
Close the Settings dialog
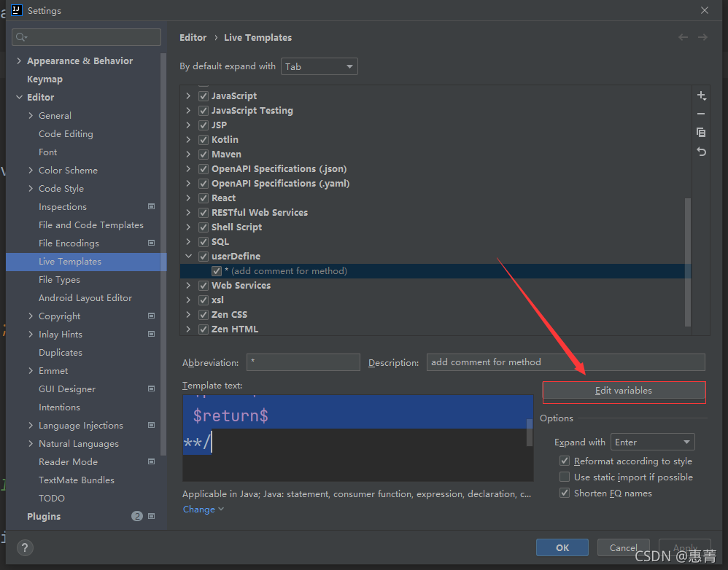click(705, 10)
